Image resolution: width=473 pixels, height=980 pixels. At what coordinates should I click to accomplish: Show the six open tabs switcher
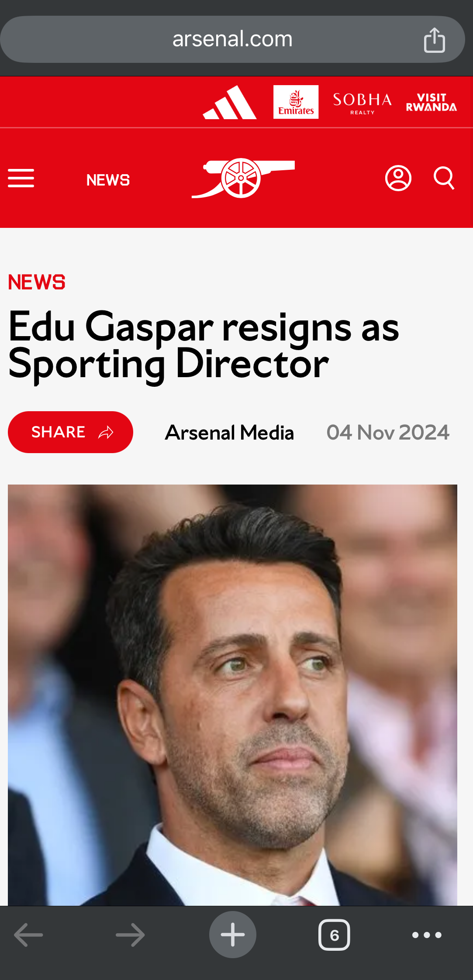click(334, 935)
